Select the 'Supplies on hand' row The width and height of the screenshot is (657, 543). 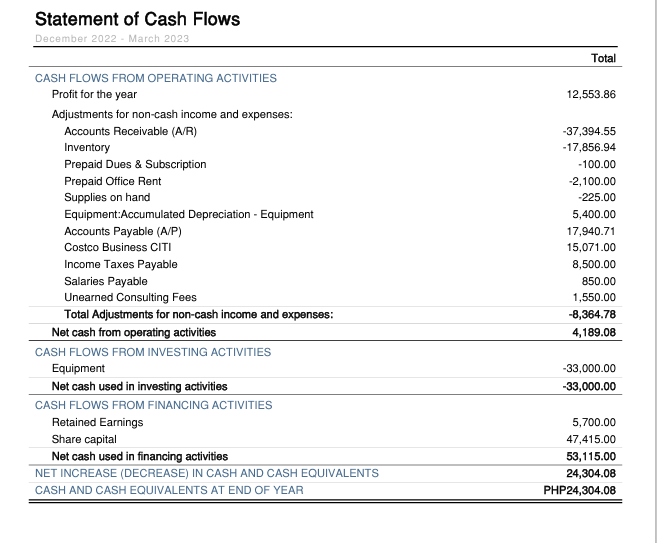tap(107, 197)
